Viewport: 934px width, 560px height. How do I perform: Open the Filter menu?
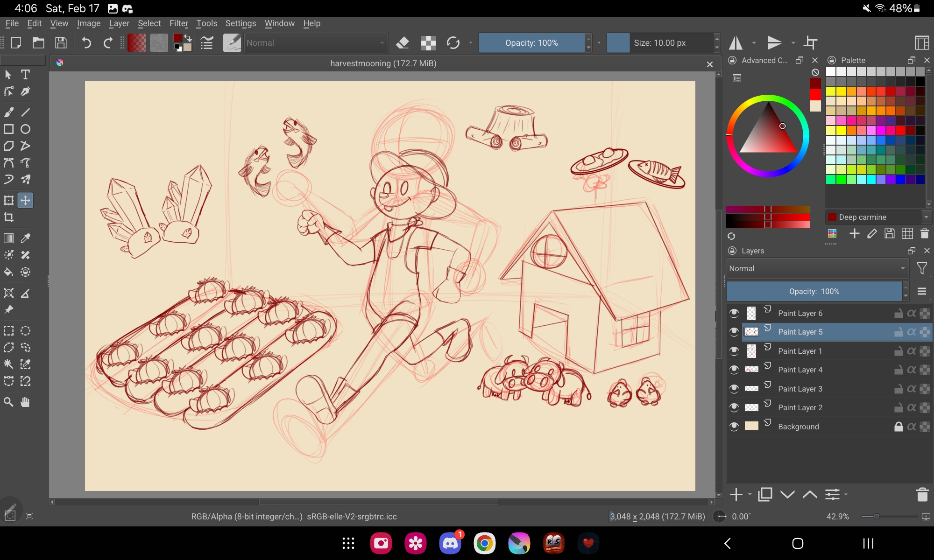pyautogui.click(x=178, y=23)
